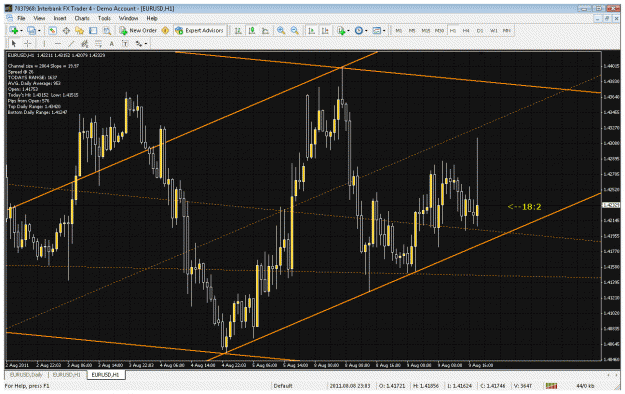Screen dimensions: 625x394
Task: Zoom out of the chart
Action: (295, 31)
